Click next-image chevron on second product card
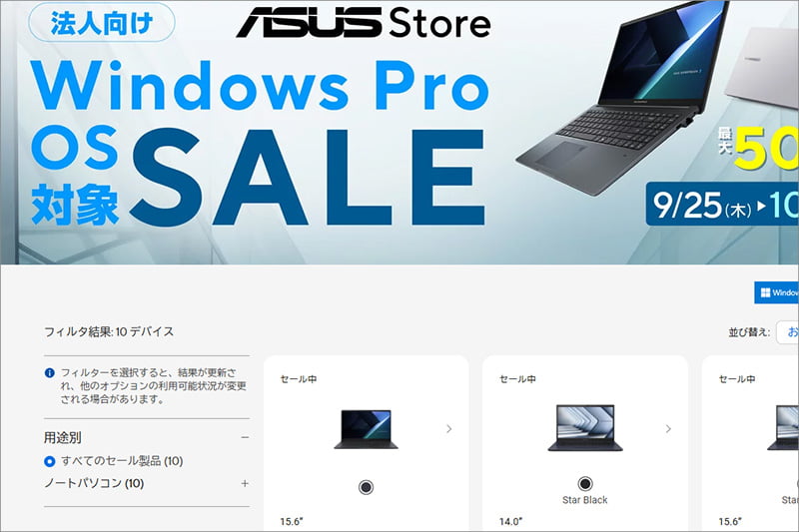This screenshot has height=532, width=799. (668, 429)
